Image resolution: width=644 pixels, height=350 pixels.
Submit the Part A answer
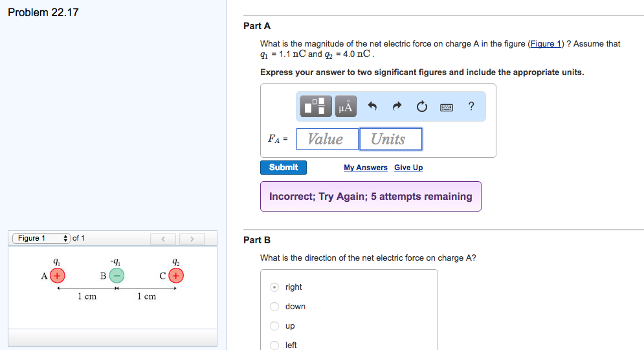(x=283, y=168)
